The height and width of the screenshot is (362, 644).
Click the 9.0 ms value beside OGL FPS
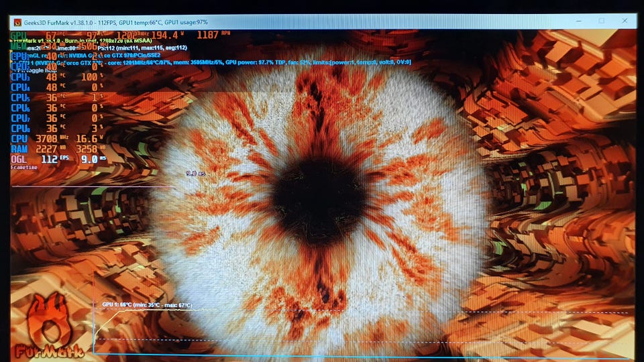(93, 160)
